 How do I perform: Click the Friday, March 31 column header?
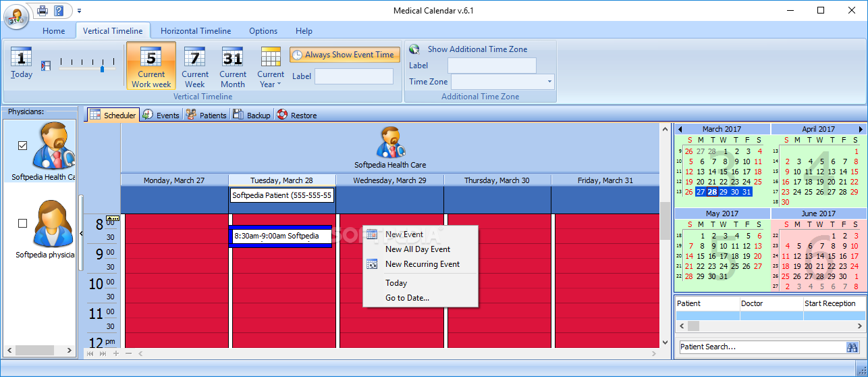coord(605,180)
